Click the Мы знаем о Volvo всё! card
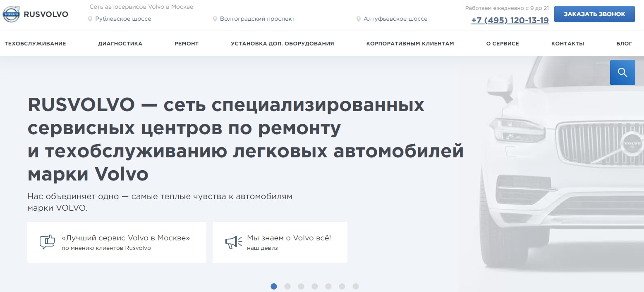644x292 pixels. [x=280, y=242]
